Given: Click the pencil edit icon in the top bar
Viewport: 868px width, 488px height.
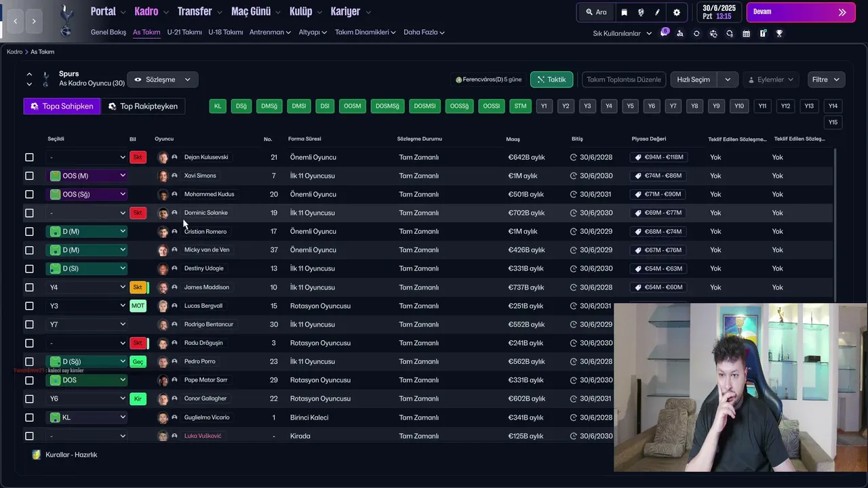Looking at the screenshot, I should pyautogui.click(x=658, y=12).
